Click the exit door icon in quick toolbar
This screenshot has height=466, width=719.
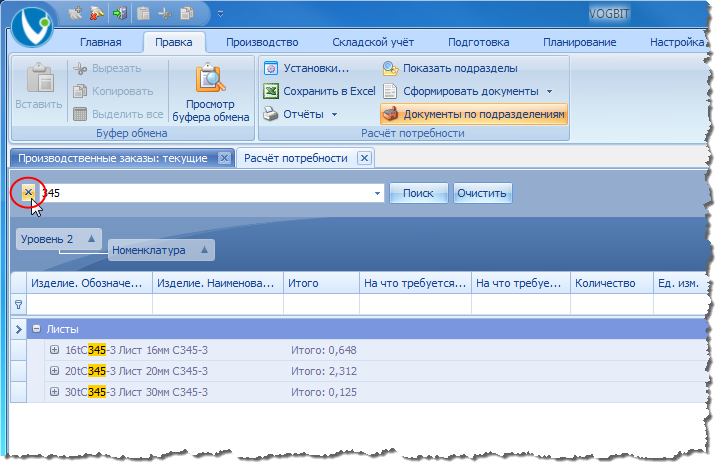(120, 13)
